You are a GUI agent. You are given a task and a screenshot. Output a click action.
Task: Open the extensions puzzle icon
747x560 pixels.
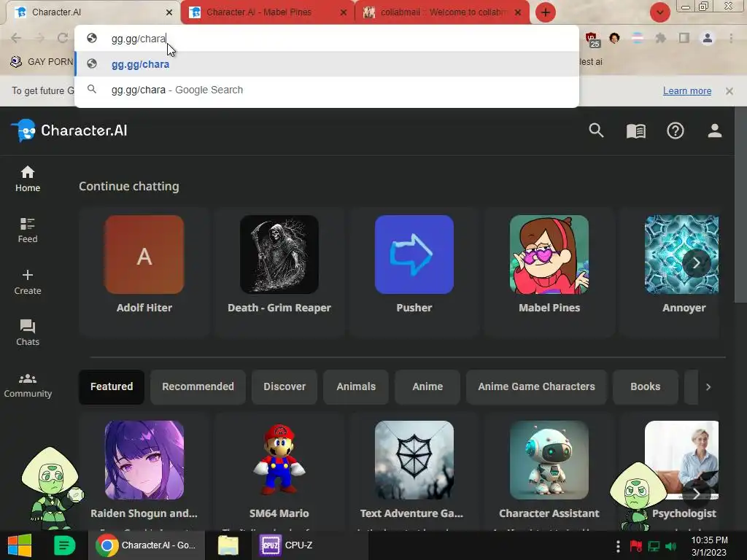pyautogui.click(x=661, y=38)
